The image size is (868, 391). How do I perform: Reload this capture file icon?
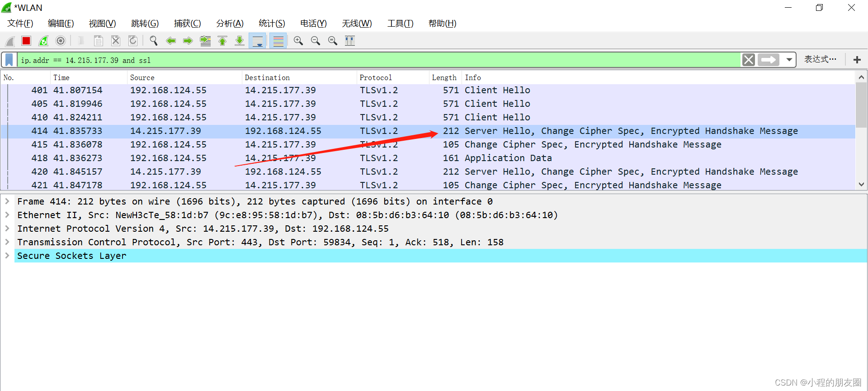133,41
